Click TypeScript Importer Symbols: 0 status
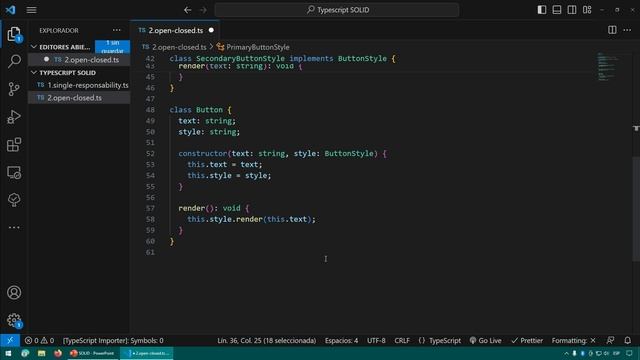This screenshot has width=640, height=360. coord(113,340)
